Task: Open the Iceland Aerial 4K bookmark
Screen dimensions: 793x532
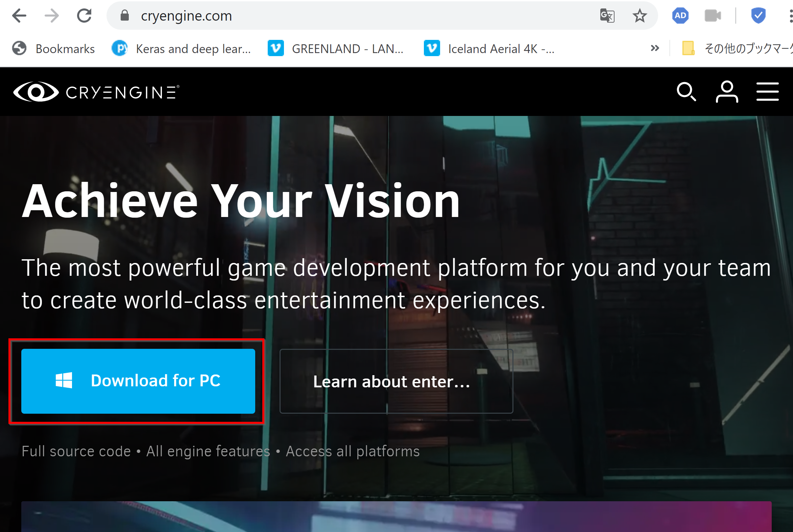Action: coord(489,49)
